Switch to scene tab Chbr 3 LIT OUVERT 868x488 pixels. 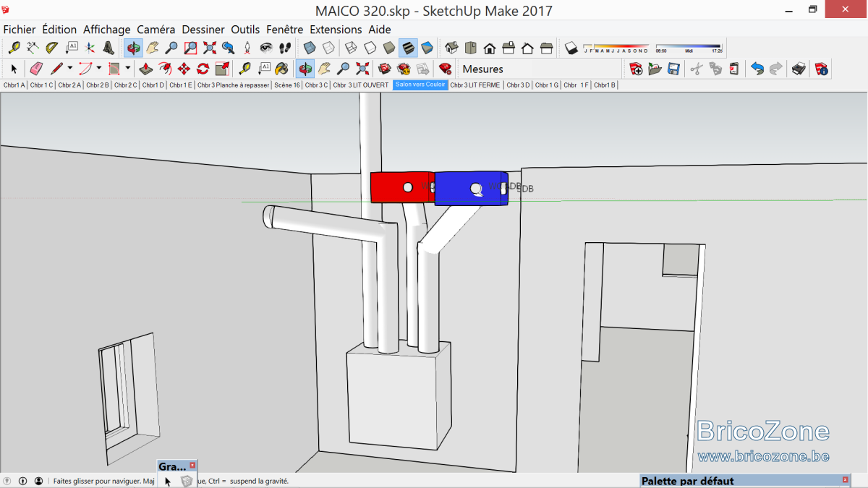[361, 85]
